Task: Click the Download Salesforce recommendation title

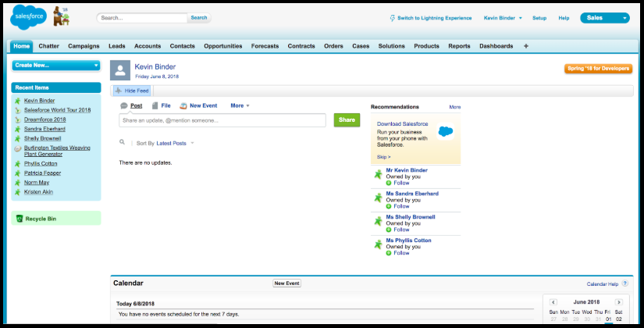Action: coord(403,123)
